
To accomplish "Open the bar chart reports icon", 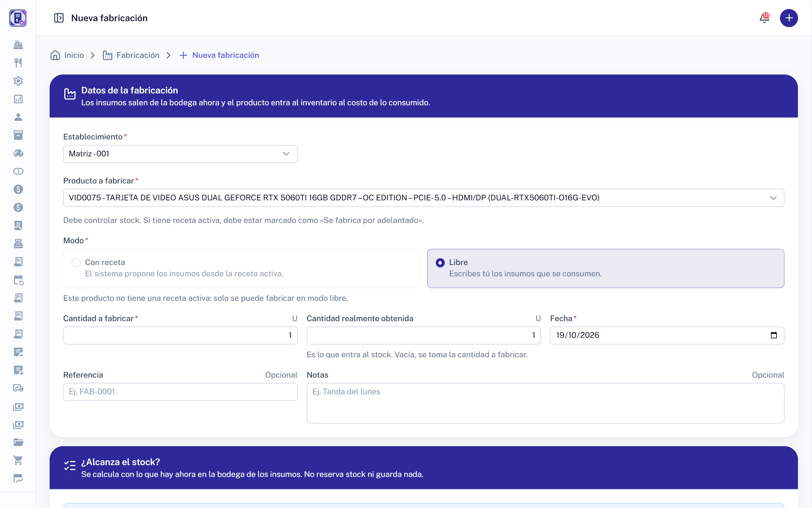I will (x=18, y=99).
